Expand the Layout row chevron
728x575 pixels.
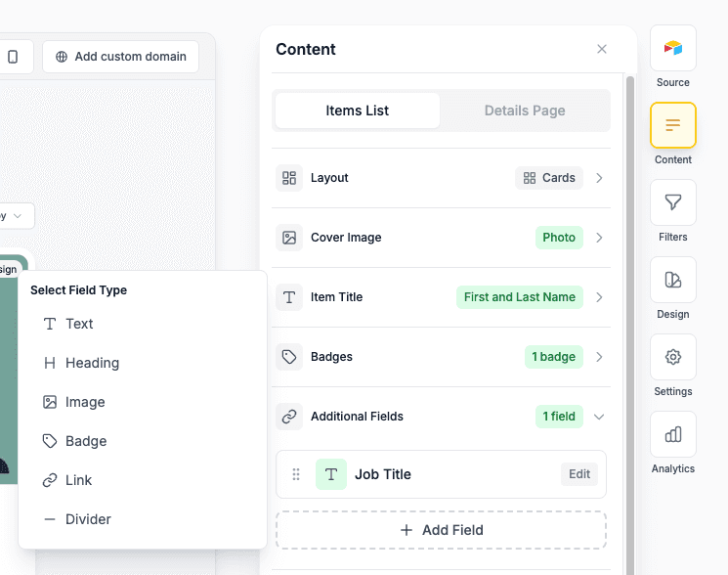point(599,178)
